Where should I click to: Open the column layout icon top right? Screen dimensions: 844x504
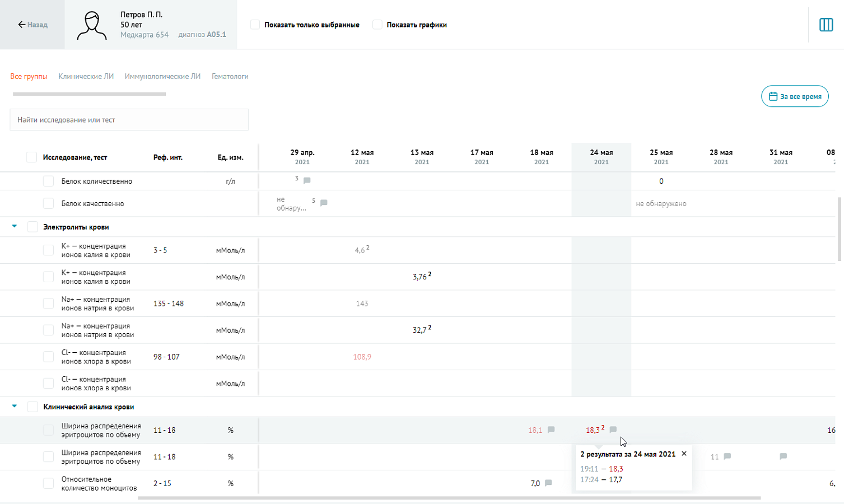(x=826, y=25)
